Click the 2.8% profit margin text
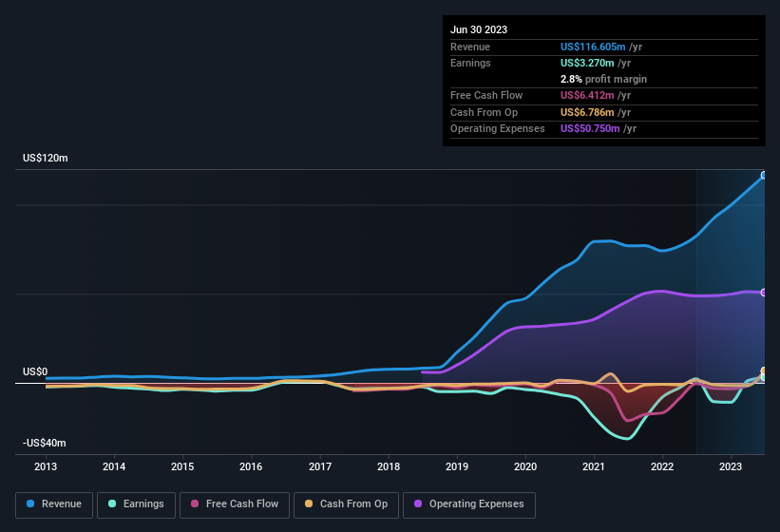The width and height of the screenshot is (780, 532). coord(603,79)
